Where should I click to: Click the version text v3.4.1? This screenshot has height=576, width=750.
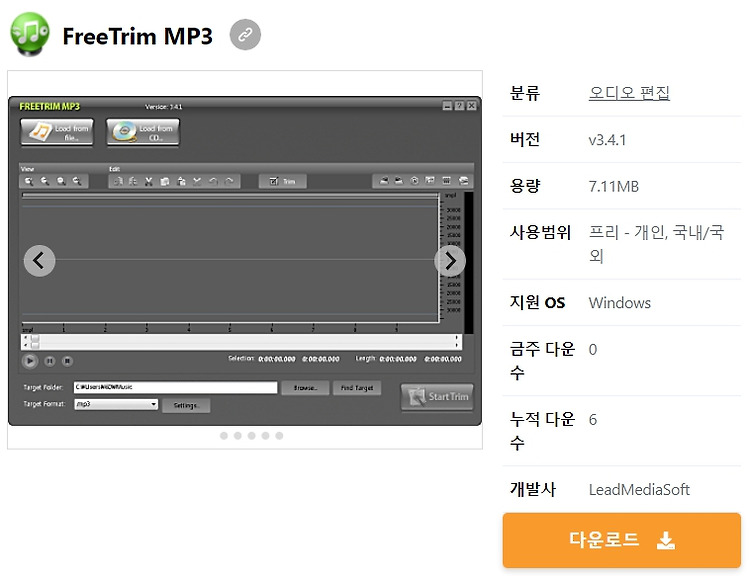point(607,140)
